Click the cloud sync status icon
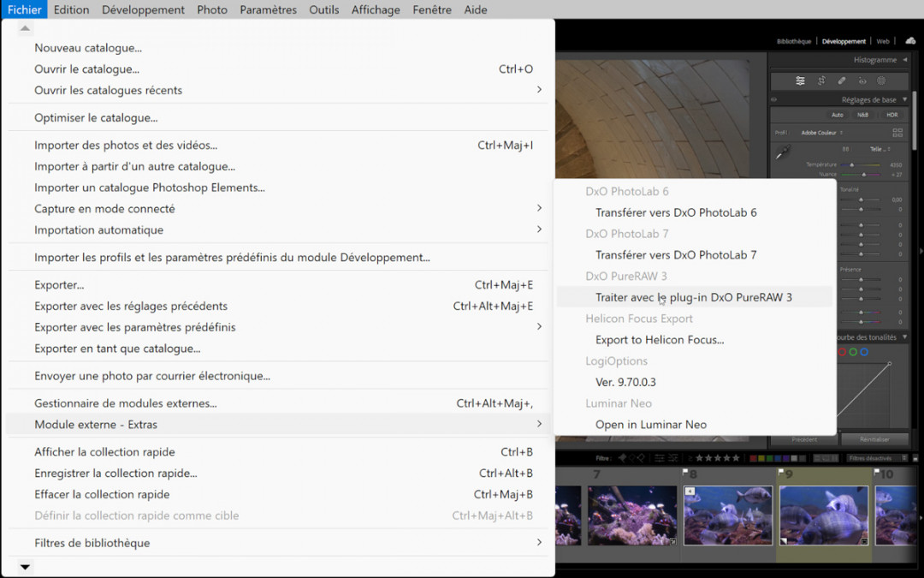Viewport: 924px width, 578px height. coord(910,41)
